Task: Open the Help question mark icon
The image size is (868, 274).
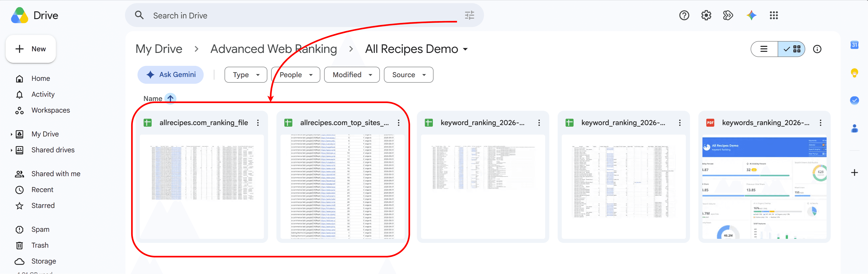Action: click(x=684, y=15)
